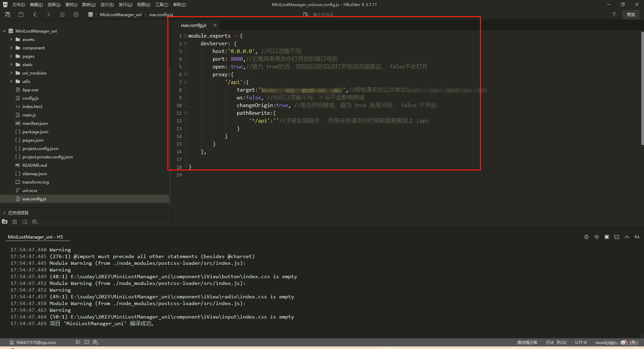Click the run play icon in toolbar
644x349 pixels.
[x=76, y=14]
